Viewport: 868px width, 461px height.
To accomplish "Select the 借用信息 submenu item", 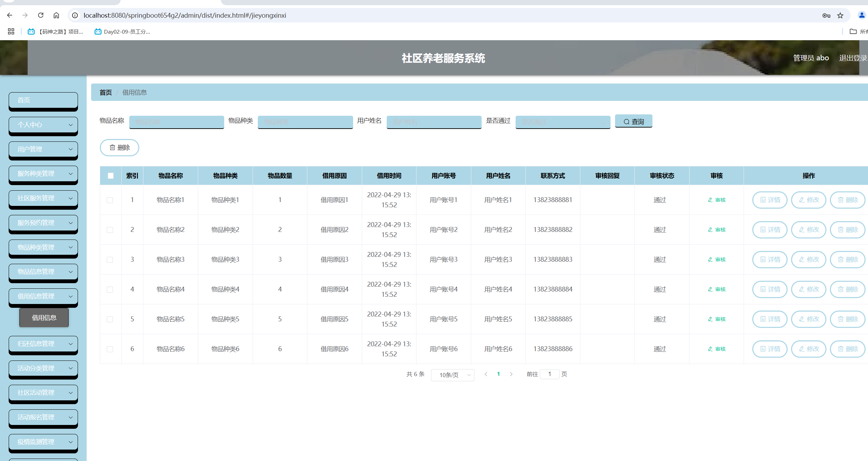I will [x=44, y=318].
